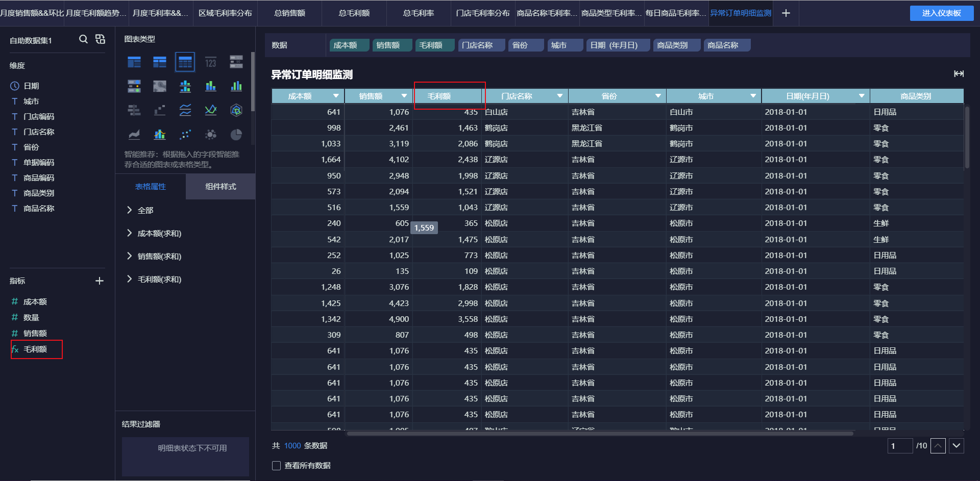The image size is (980, 481).
Task: Click the 进入仪表板 button
Action: click(941, 13)
